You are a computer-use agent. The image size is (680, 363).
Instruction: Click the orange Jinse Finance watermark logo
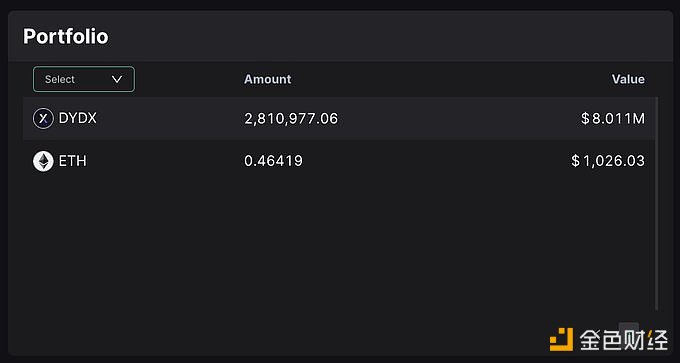[x=562, y=339]
